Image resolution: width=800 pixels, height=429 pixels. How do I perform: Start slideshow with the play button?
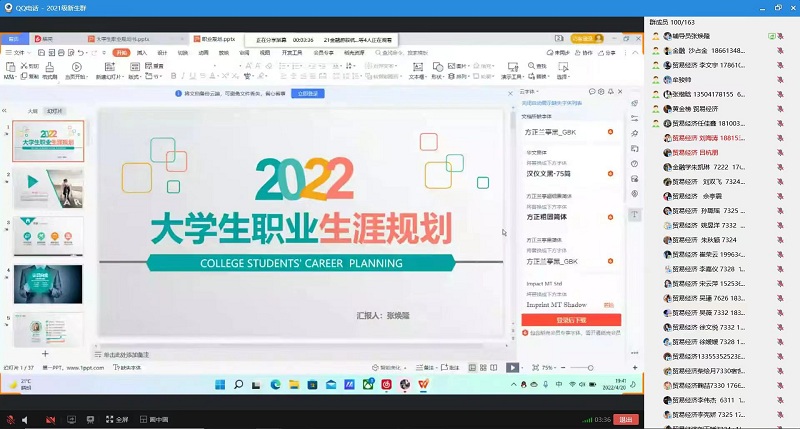point(513,368)
